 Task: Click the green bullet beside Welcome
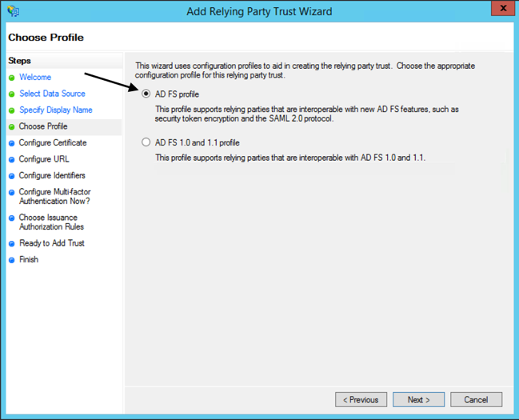click(x=12, y=78)
